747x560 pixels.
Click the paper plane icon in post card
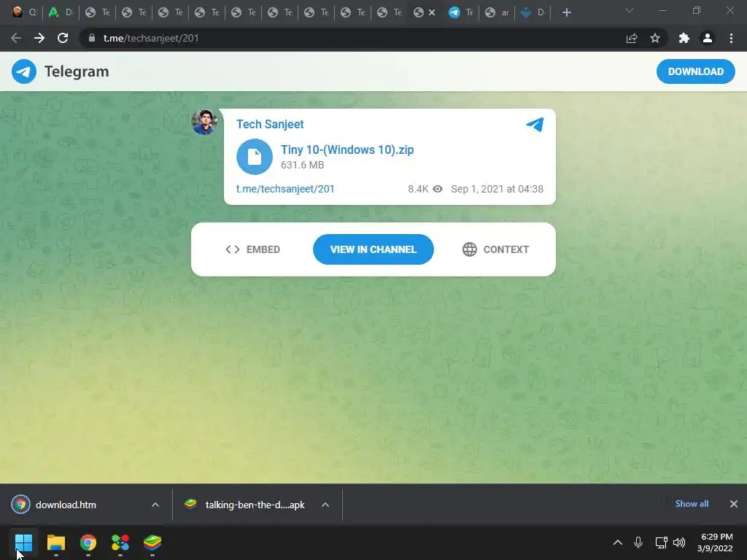tap(535, 124)
